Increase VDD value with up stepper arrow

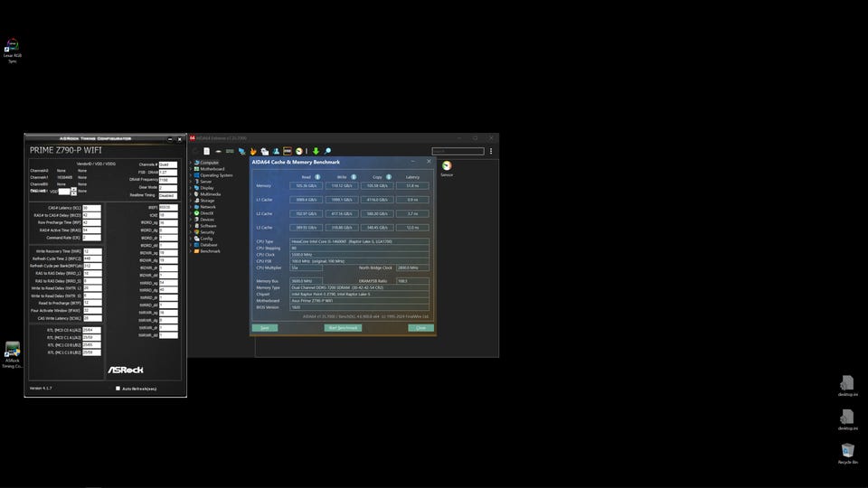(73, 189)
